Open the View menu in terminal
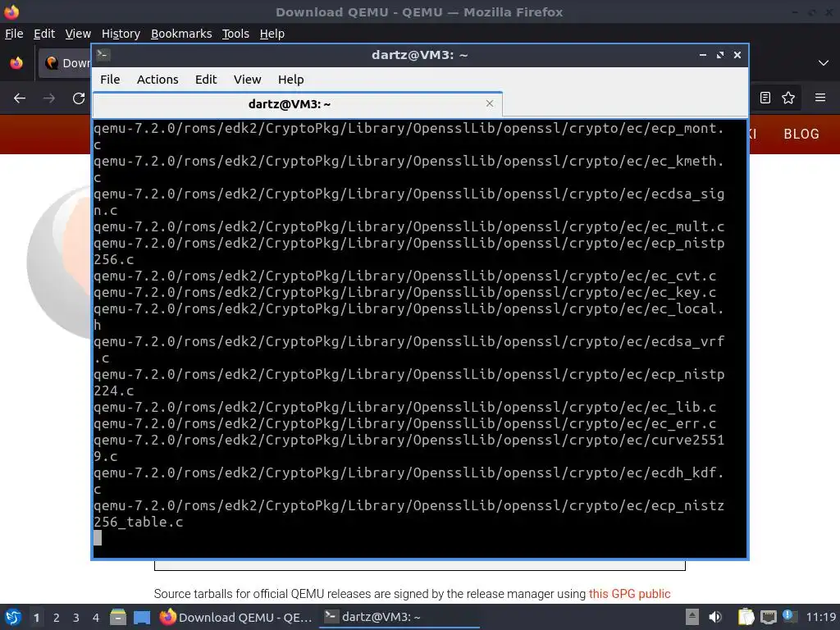Screen dimensions: 840x630 (x=247, y=80)
